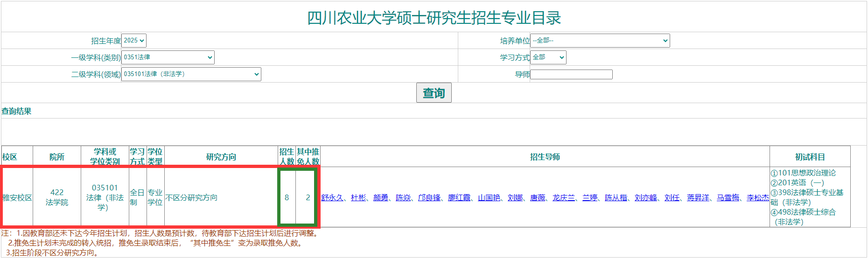Open advisor link 舒永久
The image size is (868, 259).
(x=332, y=197)
